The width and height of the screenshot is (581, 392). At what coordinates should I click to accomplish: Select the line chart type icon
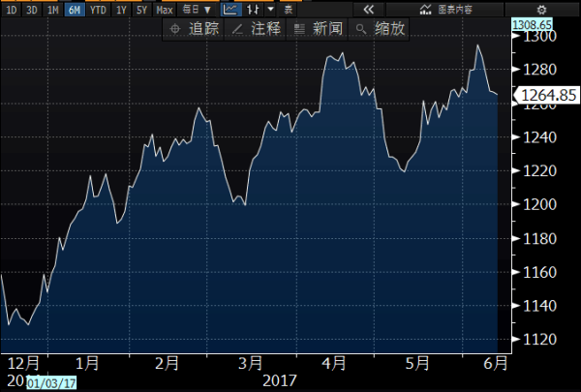230,9
